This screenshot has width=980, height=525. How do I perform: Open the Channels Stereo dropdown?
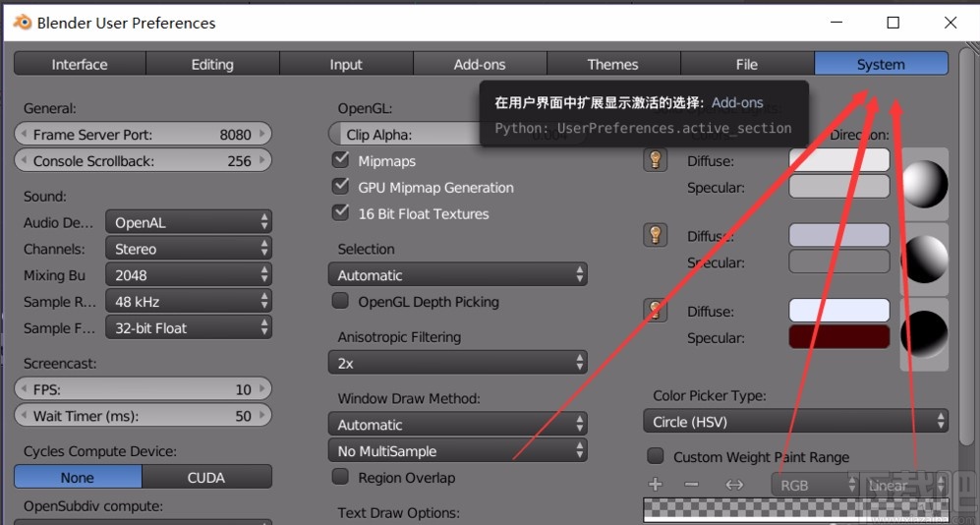click(189, 249)
